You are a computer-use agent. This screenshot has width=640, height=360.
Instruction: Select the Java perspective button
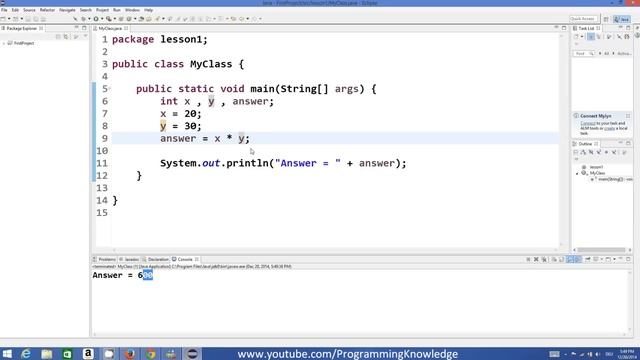pos(622,19)
